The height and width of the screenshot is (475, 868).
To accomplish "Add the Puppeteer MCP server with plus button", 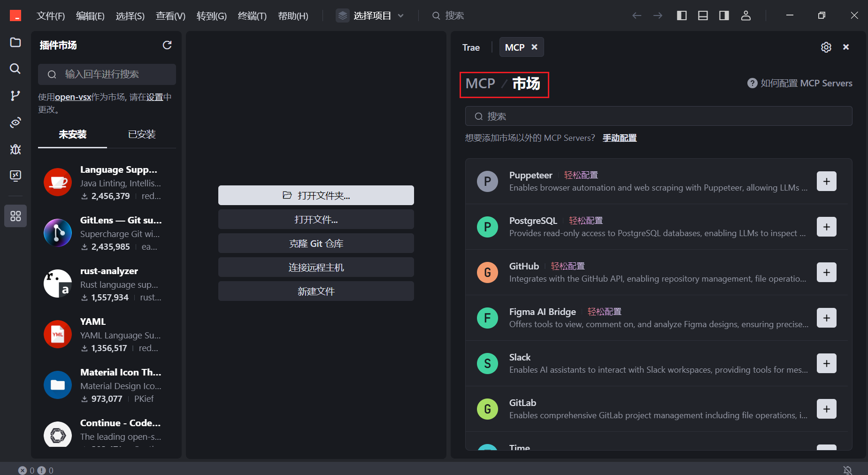I will 827,181.
